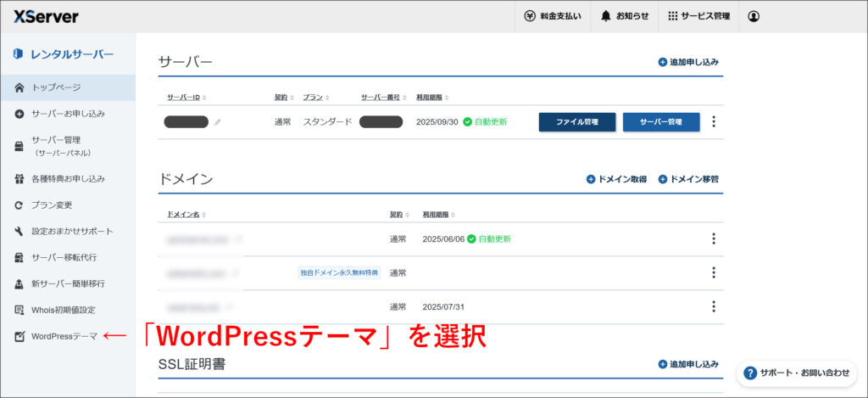This screenshot has width=868, height=398.
Task: Sort by サーバーID column
Action: pos(186,98)
